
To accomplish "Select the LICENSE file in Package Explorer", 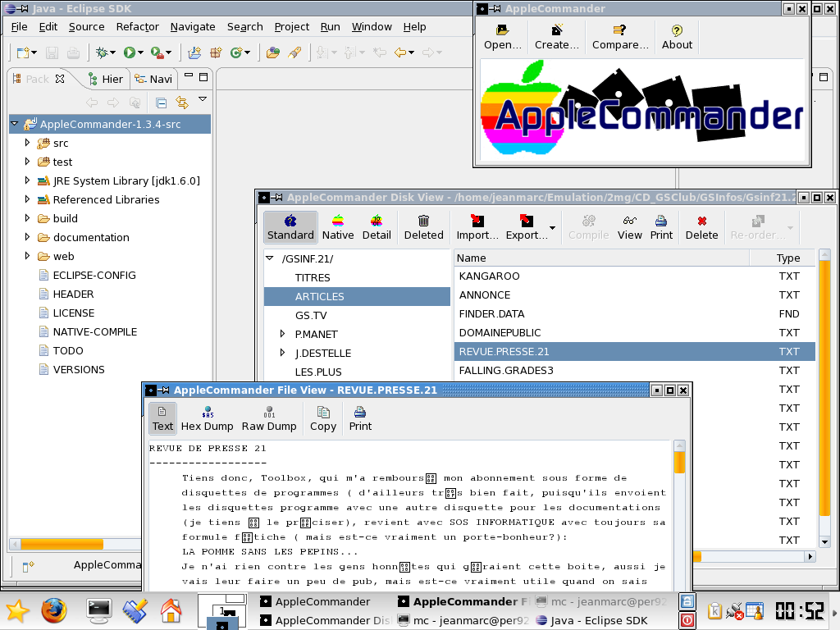I will pos(73,313).
